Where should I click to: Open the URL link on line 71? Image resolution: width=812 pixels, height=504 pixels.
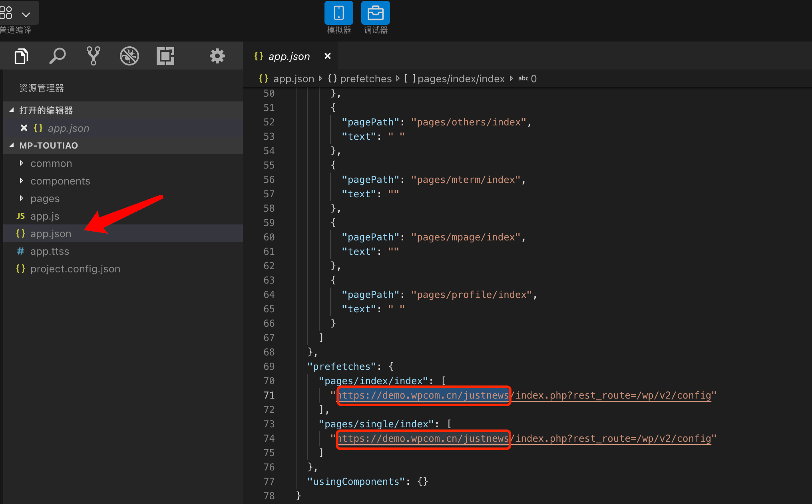(524, 395)
